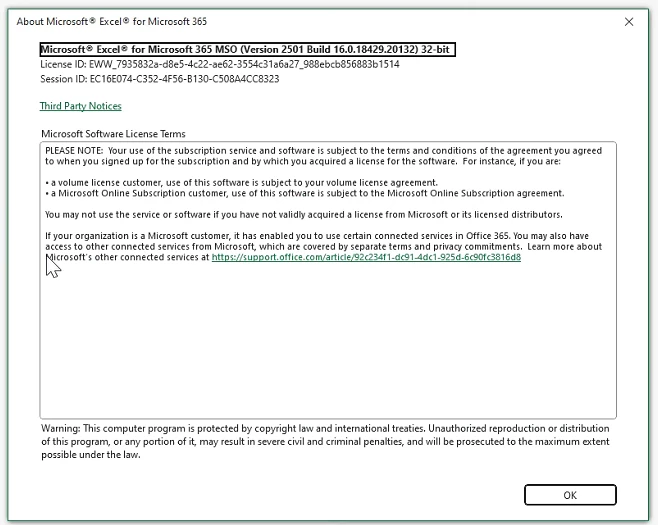658x525 pixels.
Task: Close the About Microsoft Excel dialog
Action: [x=629, y=22]
